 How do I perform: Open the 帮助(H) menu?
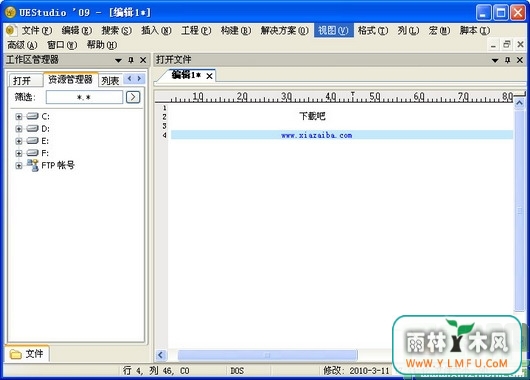click(x=102, y=45)
